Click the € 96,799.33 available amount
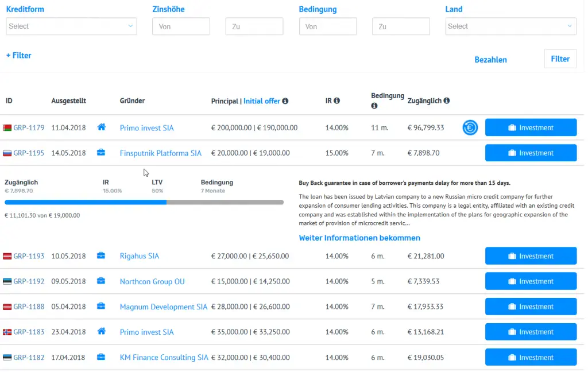Screen dimensions: 588x372 pos(425,128)
